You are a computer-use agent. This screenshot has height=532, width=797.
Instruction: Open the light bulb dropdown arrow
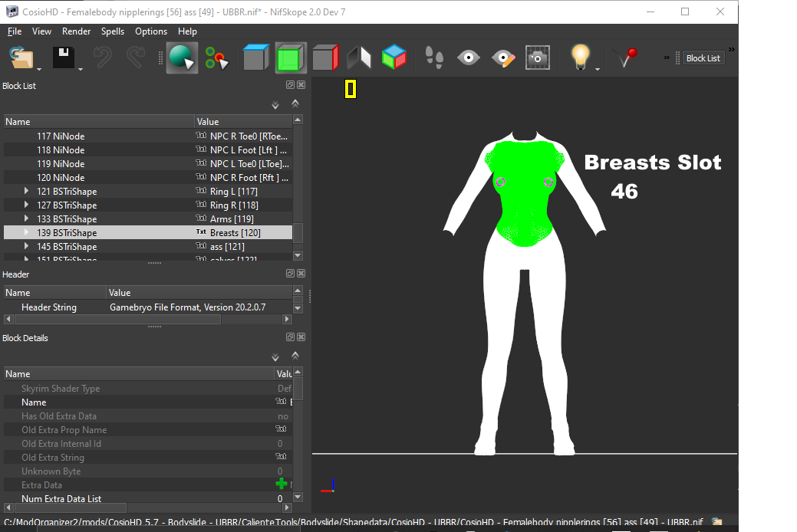click(x=598, y=68)
